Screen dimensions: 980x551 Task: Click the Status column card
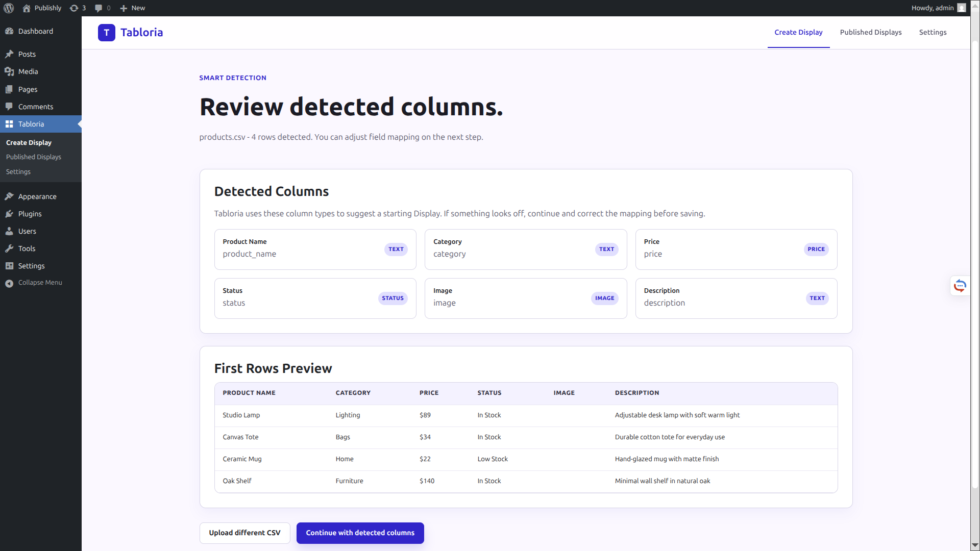pyautogui.click(x=315, y=298)
